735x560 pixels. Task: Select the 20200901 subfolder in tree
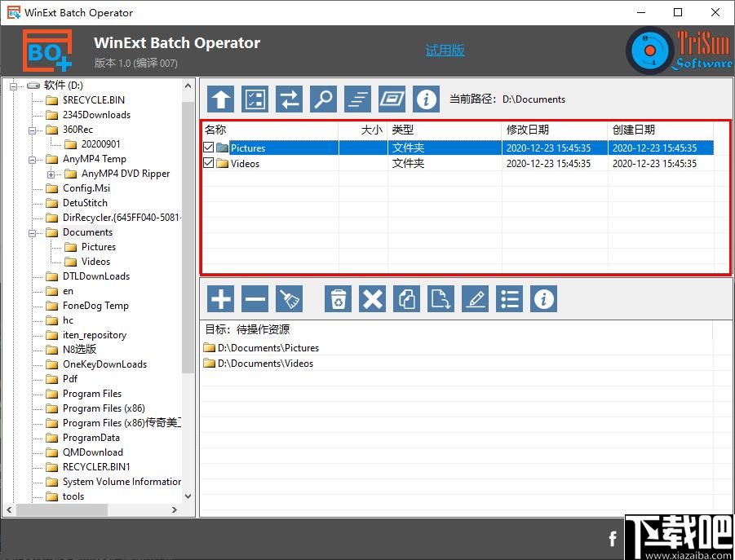(x=101, y=144)
